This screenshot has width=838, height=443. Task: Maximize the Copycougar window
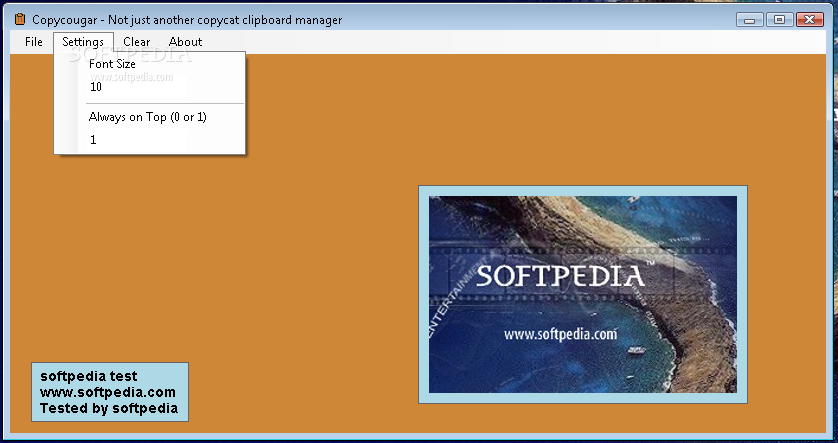(x=779, y=20)
